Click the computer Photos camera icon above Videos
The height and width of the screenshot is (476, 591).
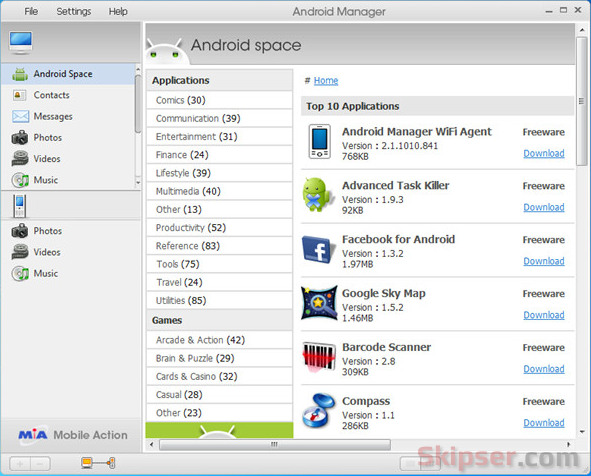tap(20, 138)
